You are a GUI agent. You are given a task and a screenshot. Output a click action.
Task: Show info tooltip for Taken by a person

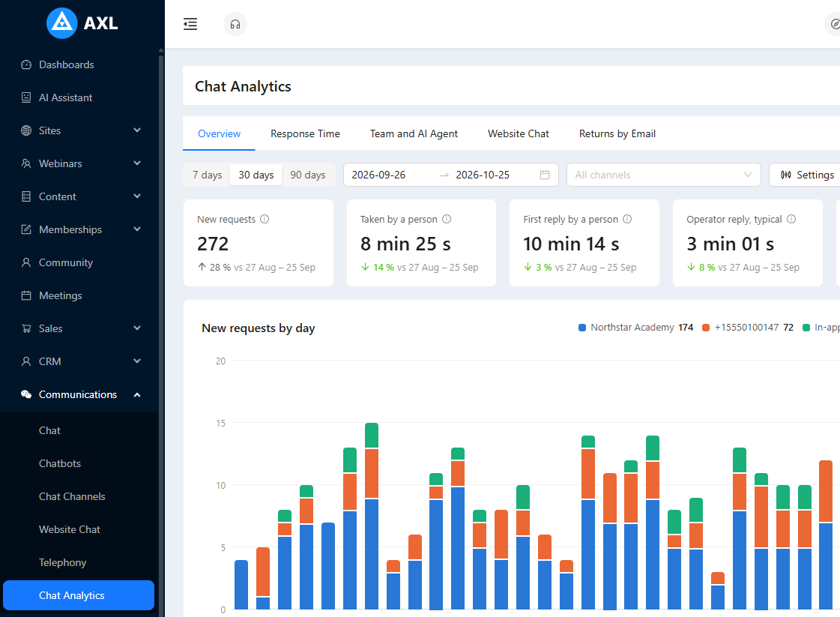click(x=447, y=219)
